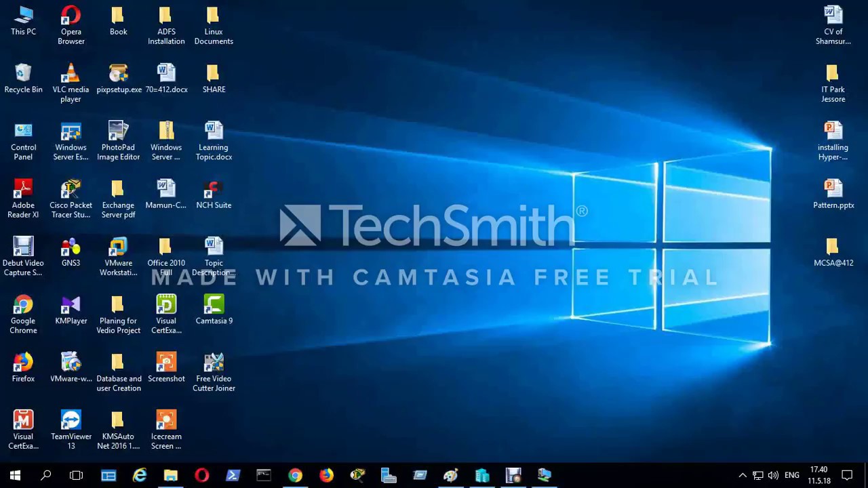This screenshot has height=488, width=868.
Task: Select Database and user Creation folder
Action: [x=119, y=373]
